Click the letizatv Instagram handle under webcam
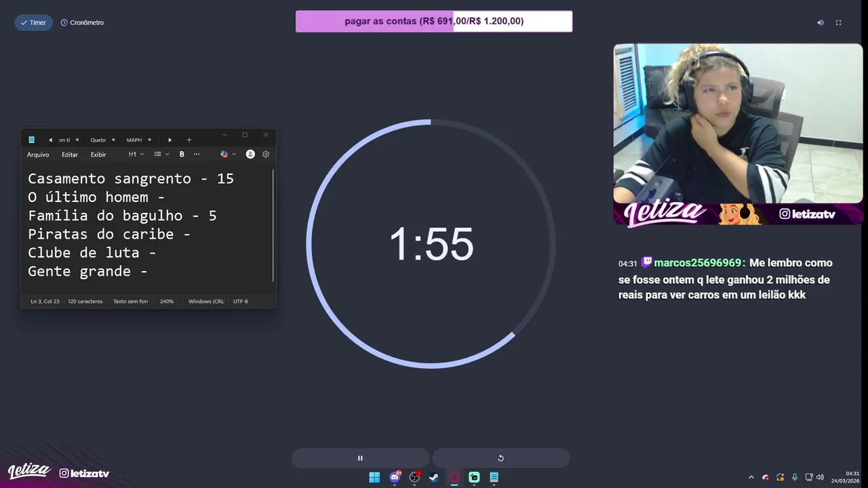Screen dimensions: 868x488 pos(807,214)
